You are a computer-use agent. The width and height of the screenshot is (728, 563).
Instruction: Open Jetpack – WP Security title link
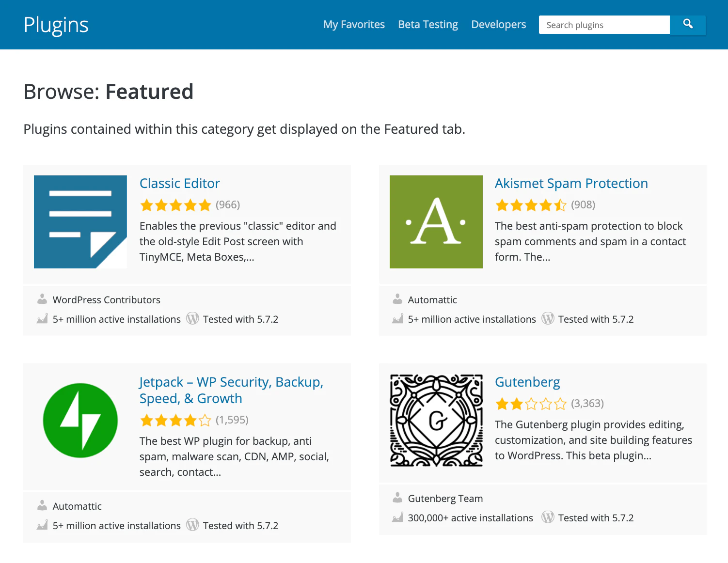[231, 390]
